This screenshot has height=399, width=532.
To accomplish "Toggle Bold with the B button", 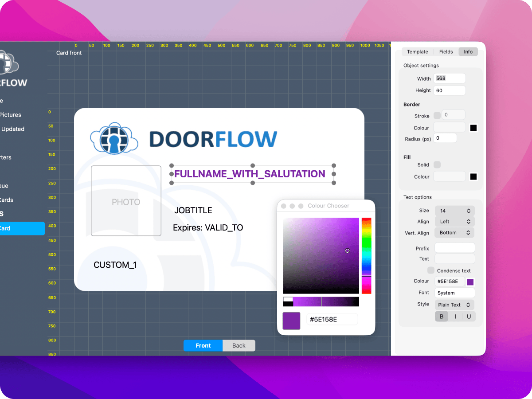I will [442, 317].
